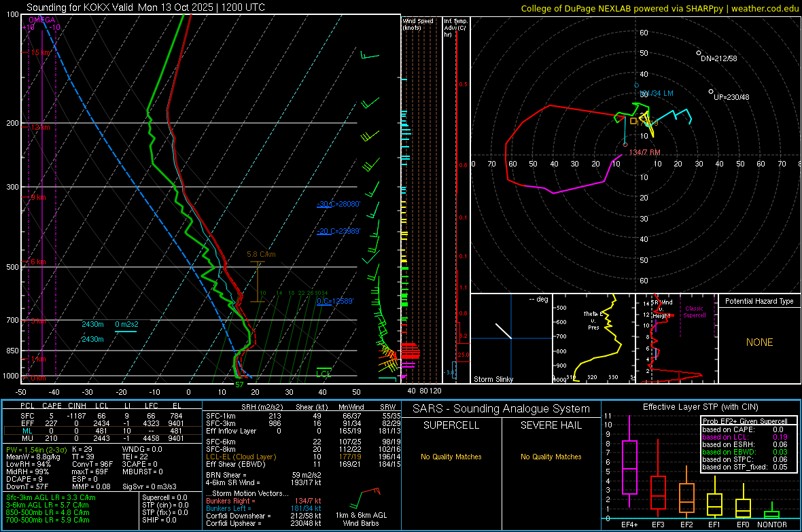This screenshot has width=802, height=532.
Task: Select the LCL-EL (Cloud Layer) row
Action: pyautogui.click(x=303, y=457)
